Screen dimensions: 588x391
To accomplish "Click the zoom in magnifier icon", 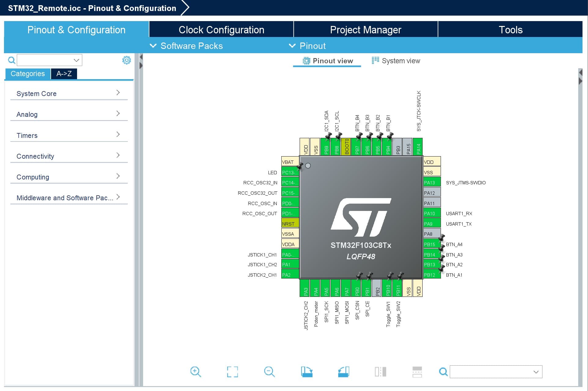I will tap(195, 372).
